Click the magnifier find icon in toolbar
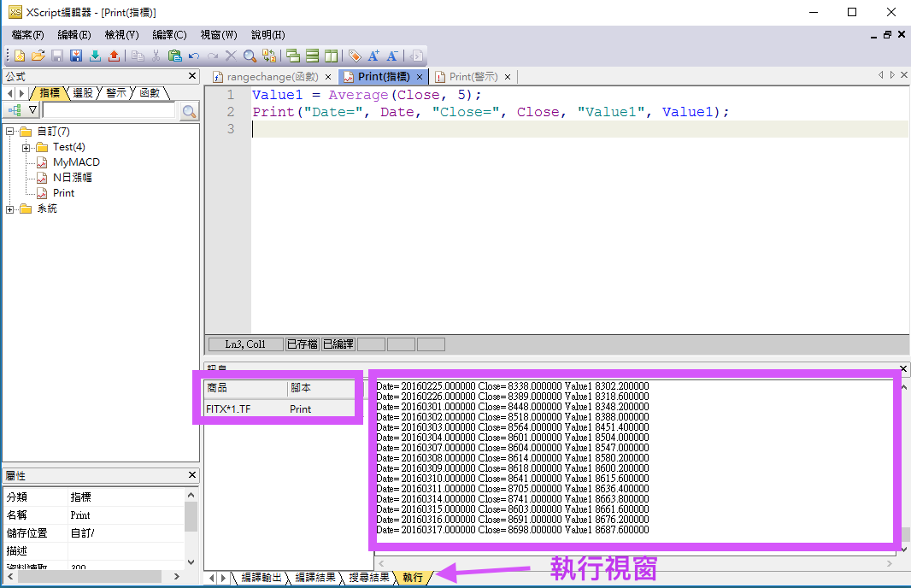 pos(250,56)
